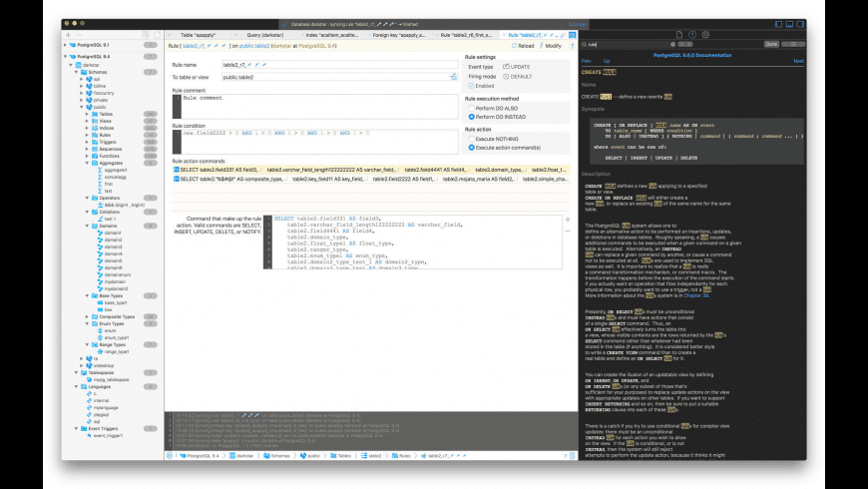The image size is (868, 489).
Task: Expand the Triggers node
Action: [87, 142]
